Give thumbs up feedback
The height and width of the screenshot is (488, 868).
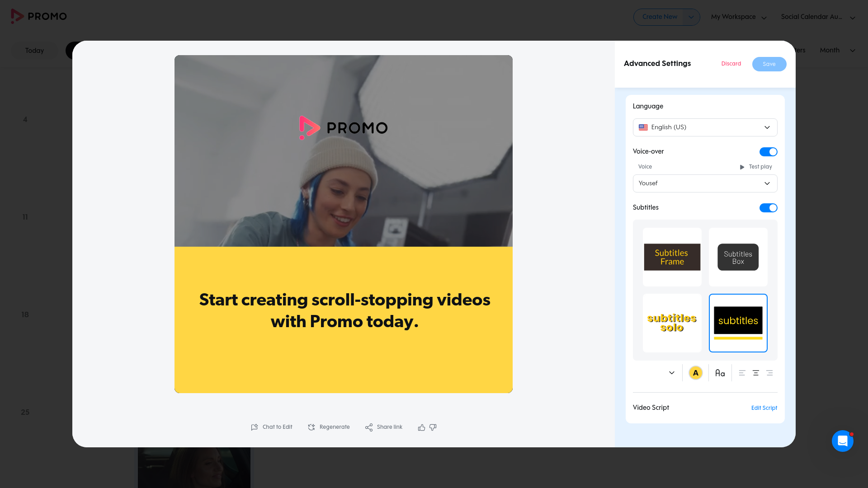pos(421,427)
